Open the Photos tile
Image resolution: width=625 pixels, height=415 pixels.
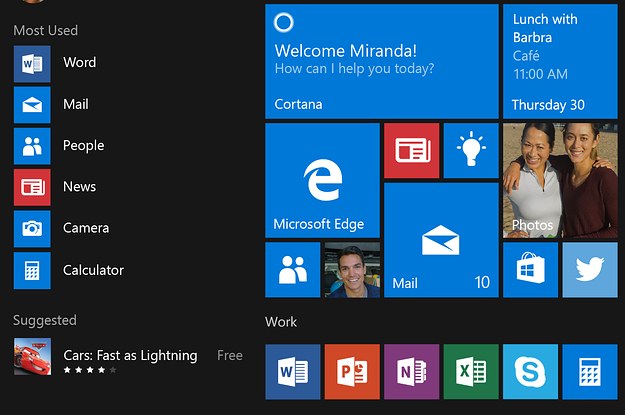(x=559, y=180)
